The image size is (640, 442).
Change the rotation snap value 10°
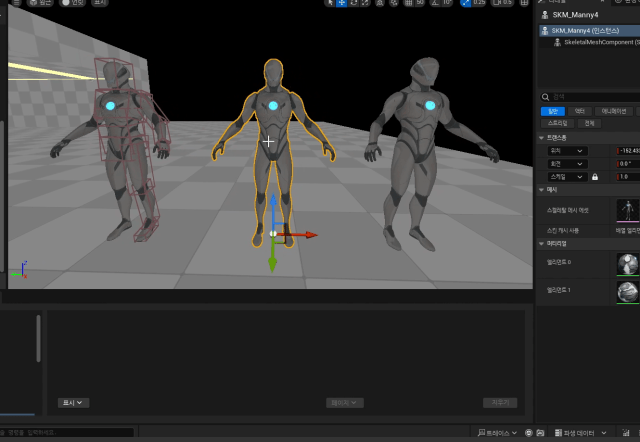tap(447, 2)
